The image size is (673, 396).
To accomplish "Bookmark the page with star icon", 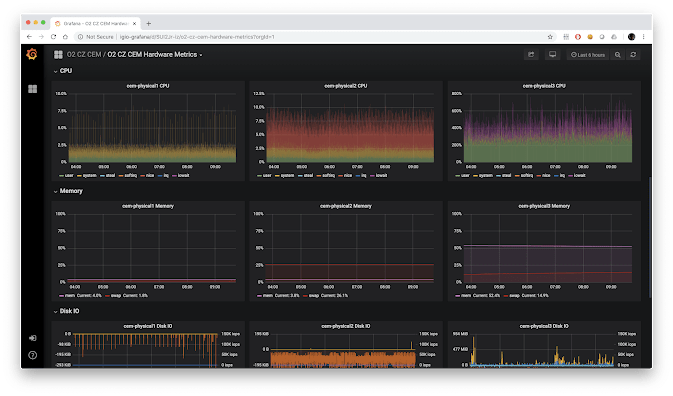I will tap(550, 37).
